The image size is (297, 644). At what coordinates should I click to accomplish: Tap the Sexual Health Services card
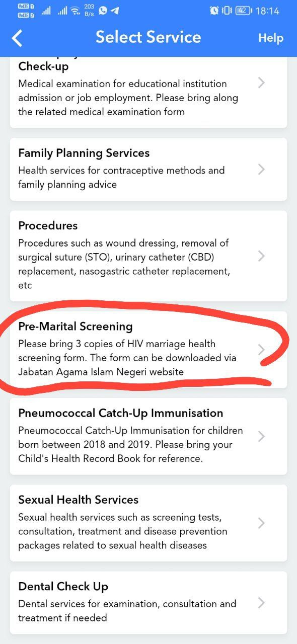(x=126, y=523)
